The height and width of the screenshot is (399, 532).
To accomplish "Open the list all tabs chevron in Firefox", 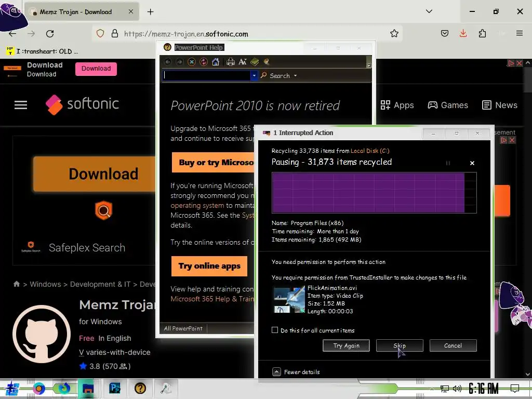I will pos(429,11).
